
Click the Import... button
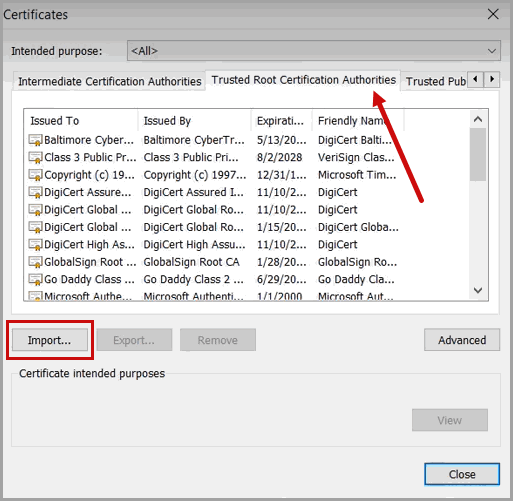pos(50,340)
